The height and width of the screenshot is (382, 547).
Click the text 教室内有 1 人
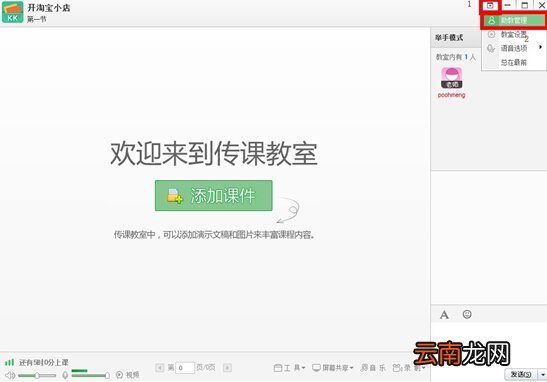click(x=456, y=57)
